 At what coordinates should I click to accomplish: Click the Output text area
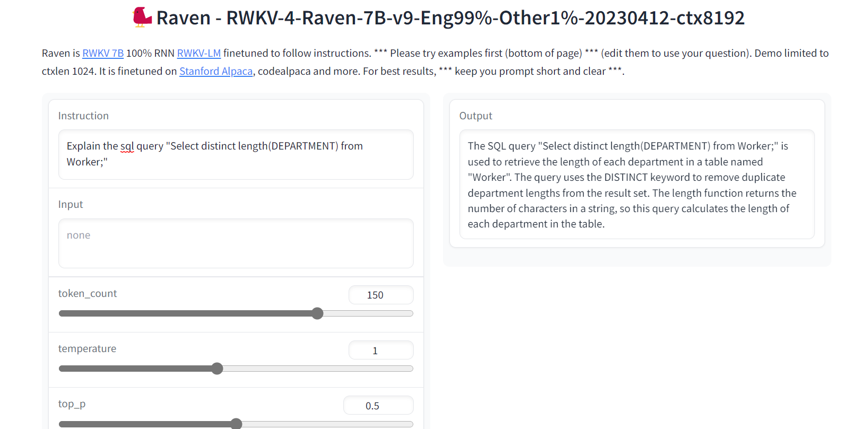point(637,185)
